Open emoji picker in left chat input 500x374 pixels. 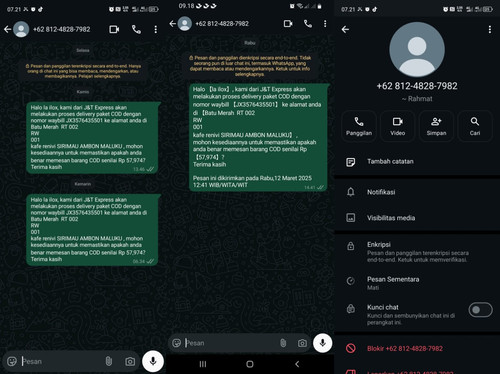12,361
